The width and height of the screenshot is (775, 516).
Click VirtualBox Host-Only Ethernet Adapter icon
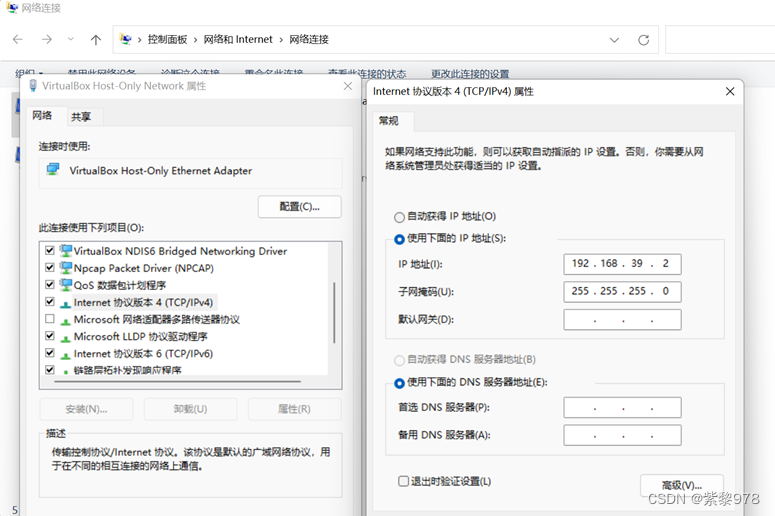53,170
